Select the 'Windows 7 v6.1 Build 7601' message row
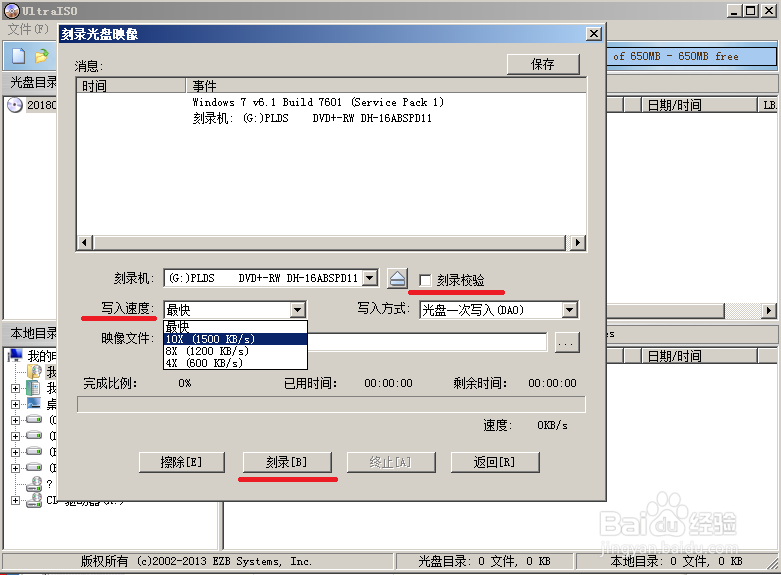 pyautogui.click(x=318, y=102)
